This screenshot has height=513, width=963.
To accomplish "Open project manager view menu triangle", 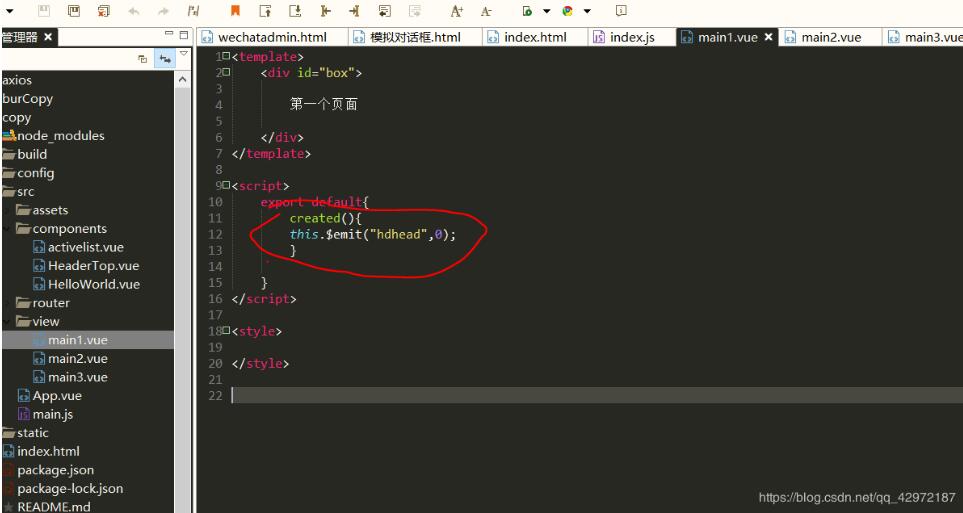I will point(184,55).
